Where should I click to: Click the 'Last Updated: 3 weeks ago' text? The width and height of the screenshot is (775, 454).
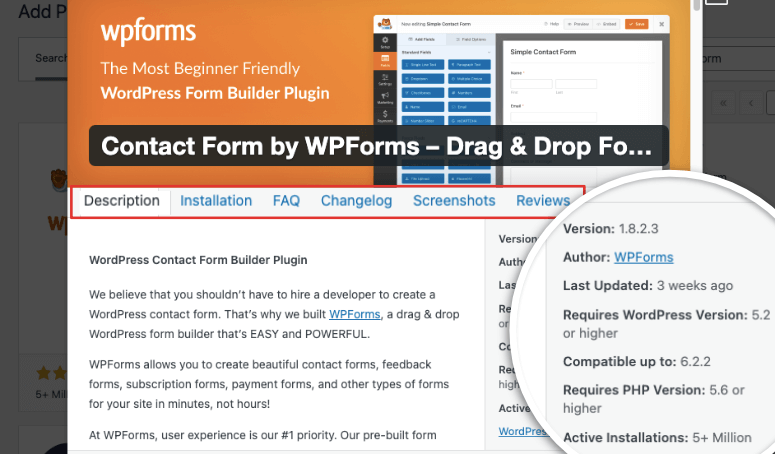[x=648, y=286]
